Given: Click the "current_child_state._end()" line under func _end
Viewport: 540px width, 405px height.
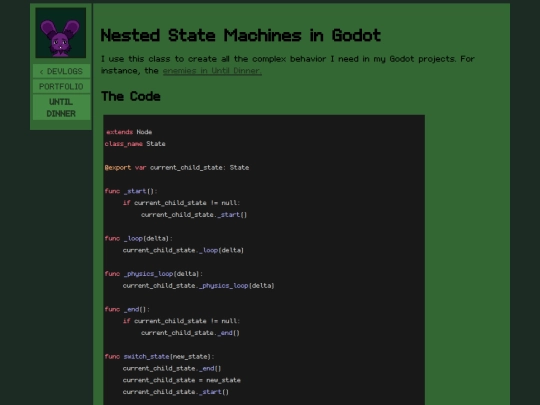Looking at the screenshot, I should point(190,333).
